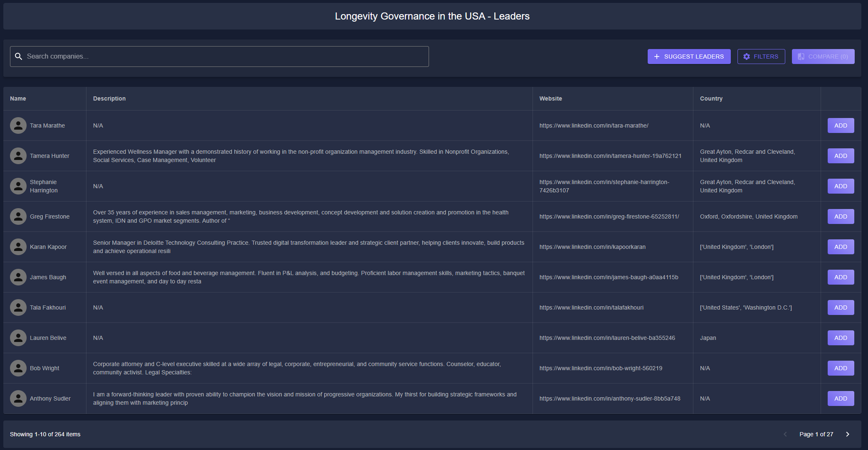This screenshot has height=450, width=868.
Task: Click Lauren Belive's profile avatar
Action: (x=18, y=338)
